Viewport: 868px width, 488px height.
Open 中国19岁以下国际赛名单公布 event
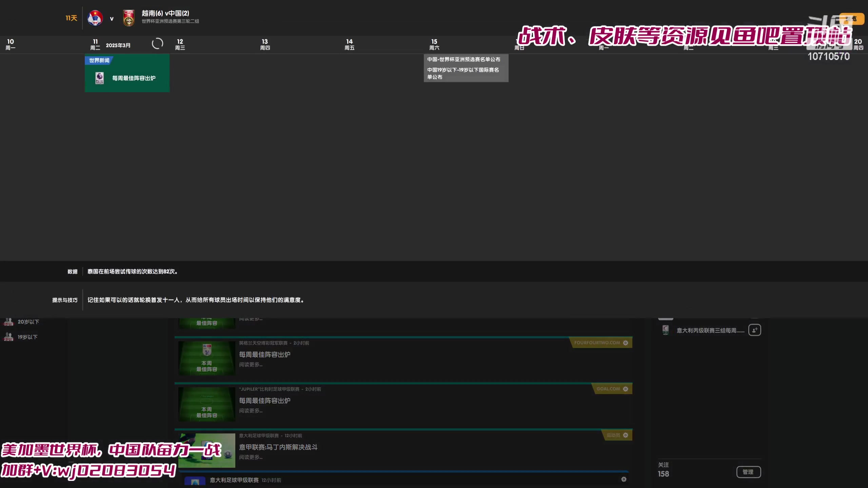(463, 73)
